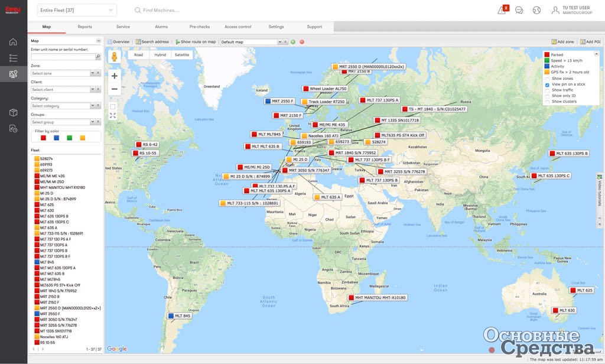Select the Satellite map type

pyautogui.click(x=182, y=55)
